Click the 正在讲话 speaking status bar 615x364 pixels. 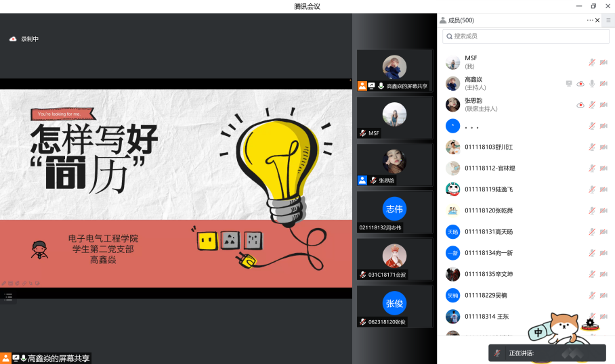(x=547, y=353)
